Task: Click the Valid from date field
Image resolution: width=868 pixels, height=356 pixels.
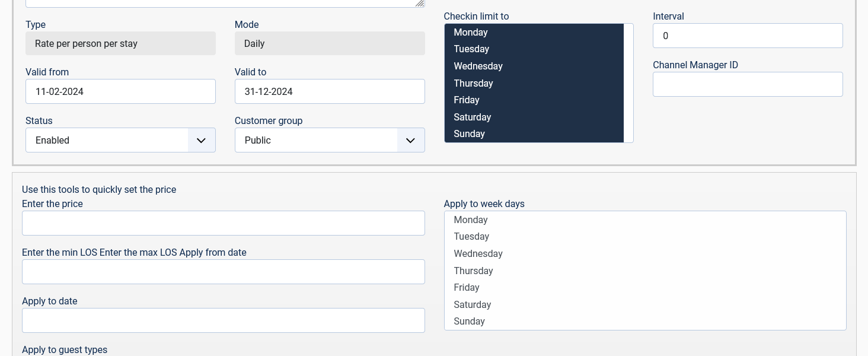Action: click(x=120, y=91)
